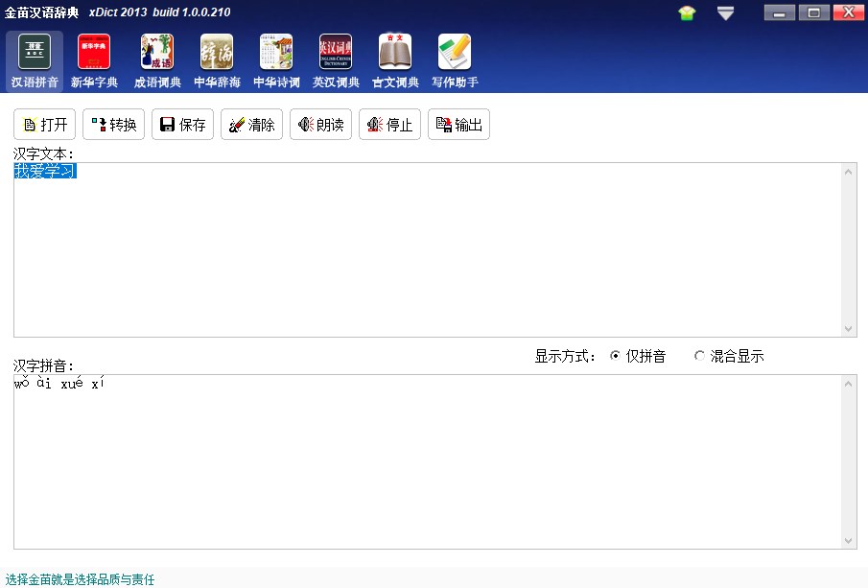This screenshot has height=588, width=868.
Task: Switch to the 成语词典 idiom dictionary
Action: coord(157,60)
